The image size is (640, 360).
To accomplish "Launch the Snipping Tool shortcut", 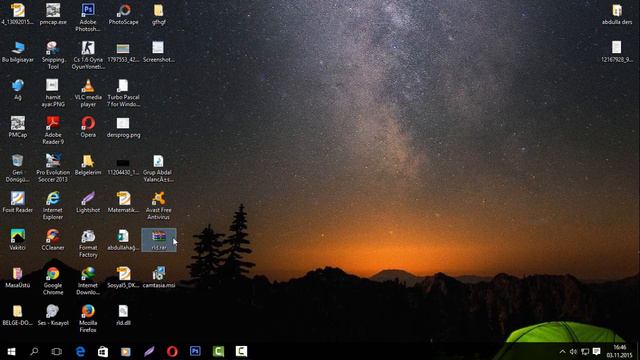I will point(53,55).
